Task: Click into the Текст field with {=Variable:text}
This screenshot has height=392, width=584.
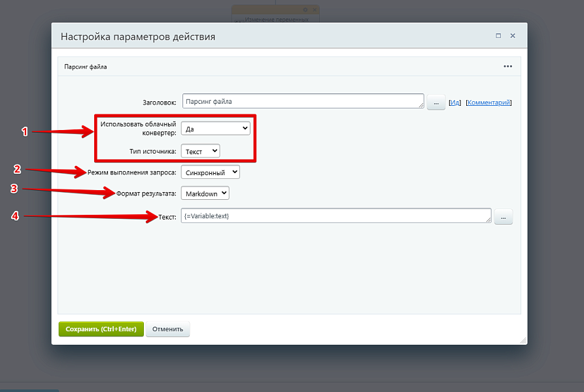Action: coord(334,216)
